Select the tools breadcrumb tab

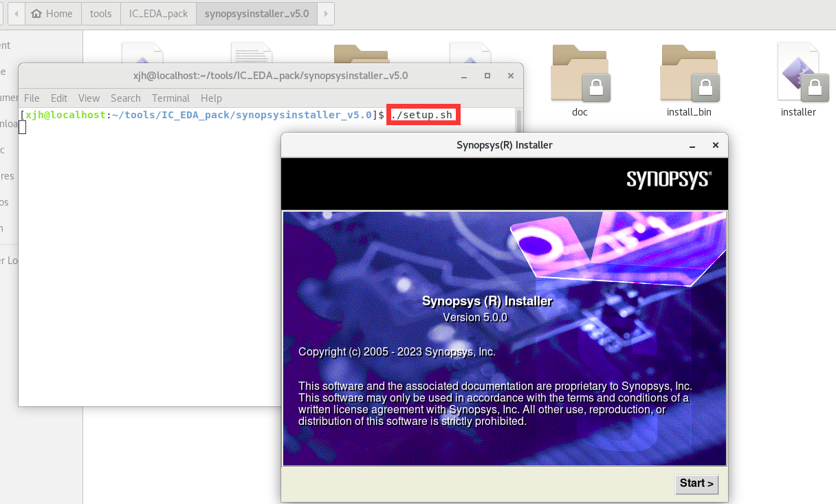point(100,13)
